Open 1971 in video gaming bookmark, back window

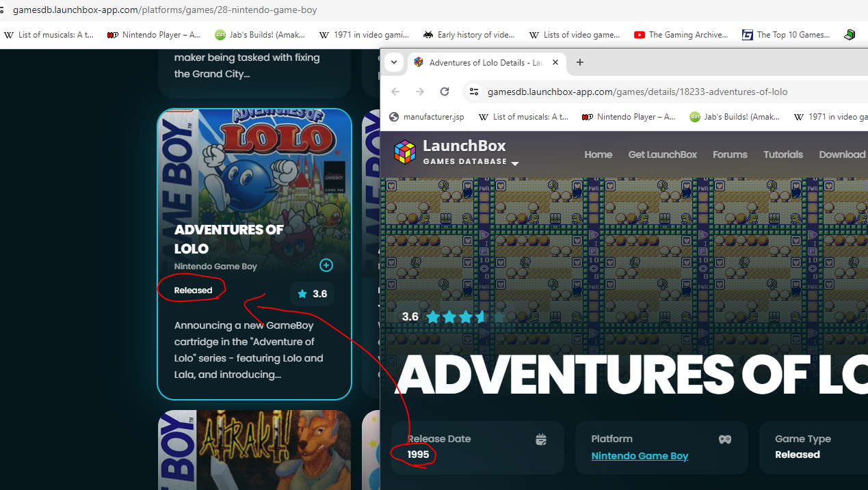click(365, 35)
